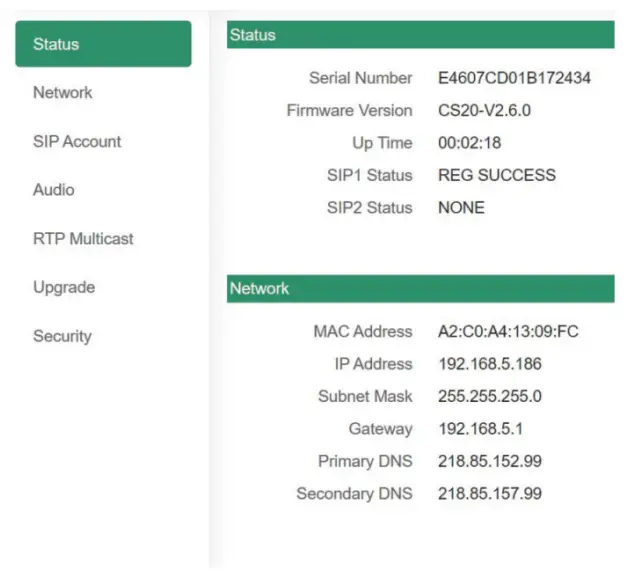Go to the Network settings page

pyautogui.click(x=62, y=93)
